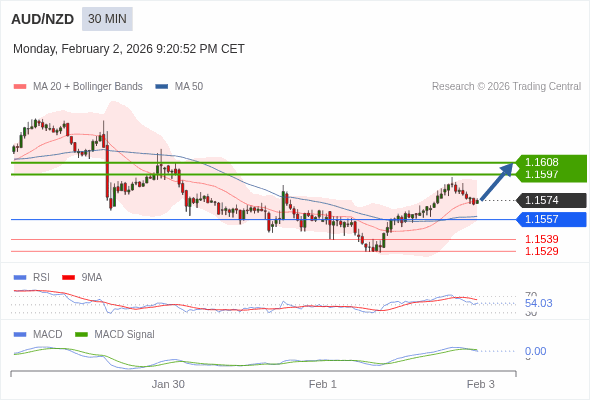The image size is (590, 400).
Task: Click the 9MA red legend swatch
Action: pos(68,278)
